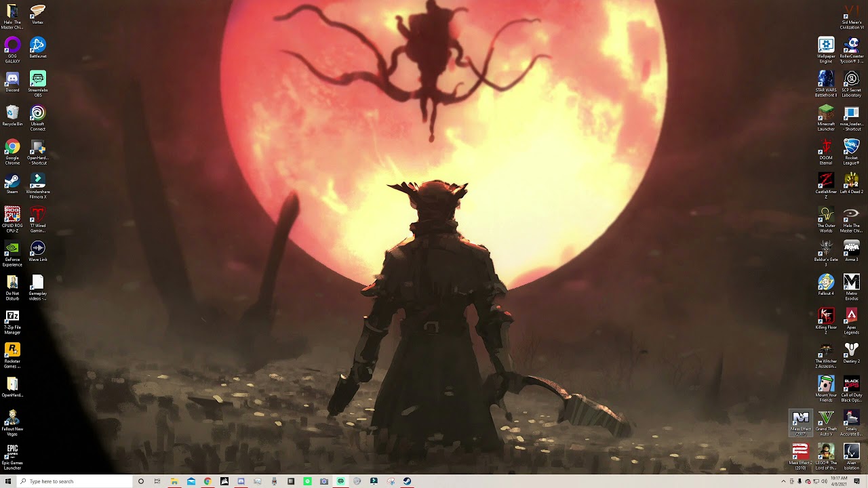Image resolution: width=868 pixels, height=488 pixels.
Task: Open the volume control in the system tray
Action: pos(825,481)
